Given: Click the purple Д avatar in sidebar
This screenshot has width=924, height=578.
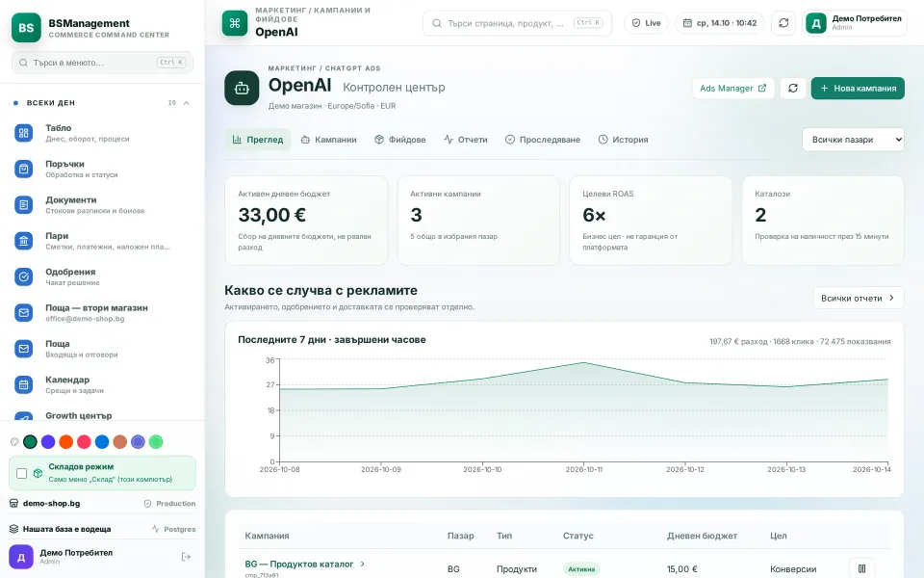Looking at the screenshot, I should pos(21,557).
